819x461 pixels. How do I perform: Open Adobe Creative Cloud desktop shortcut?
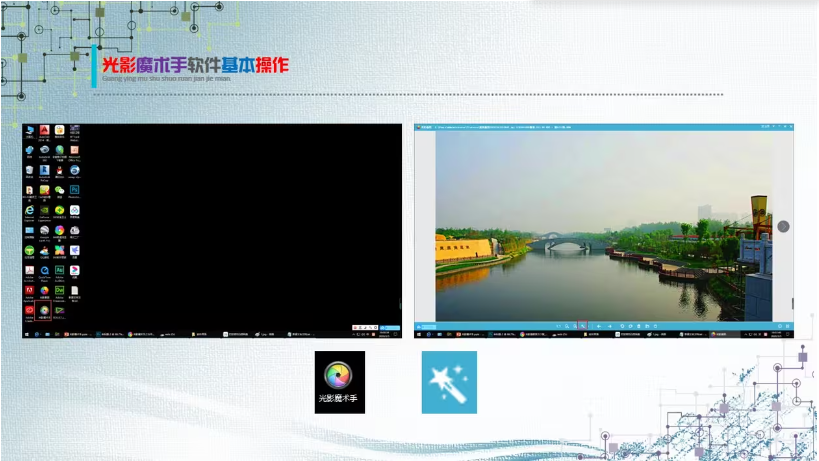(29, 312)
